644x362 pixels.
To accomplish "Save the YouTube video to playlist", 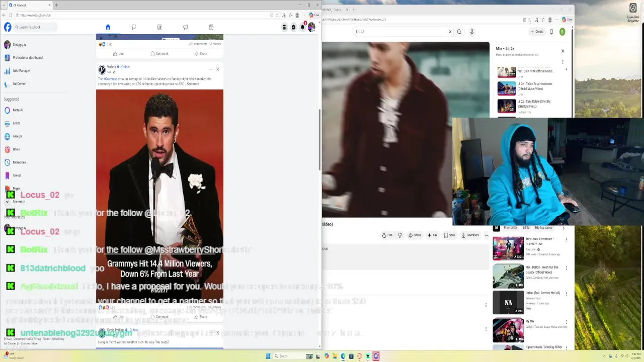I will coord(449,235).
